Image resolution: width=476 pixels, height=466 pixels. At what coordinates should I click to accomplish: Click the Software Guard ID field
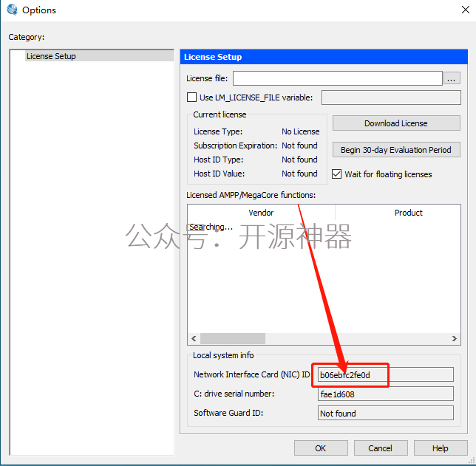[x=386, y=413]
